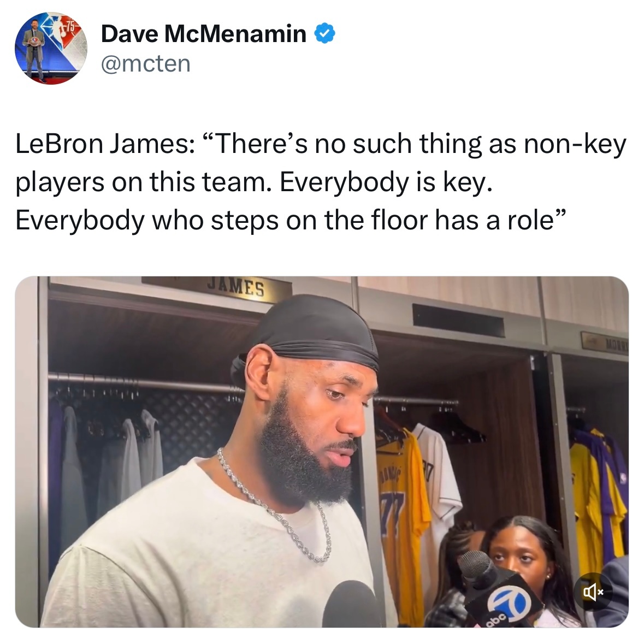This screenshot has width=644, height=644.
Task: Open the @mcten handle link
Action: 146,64
